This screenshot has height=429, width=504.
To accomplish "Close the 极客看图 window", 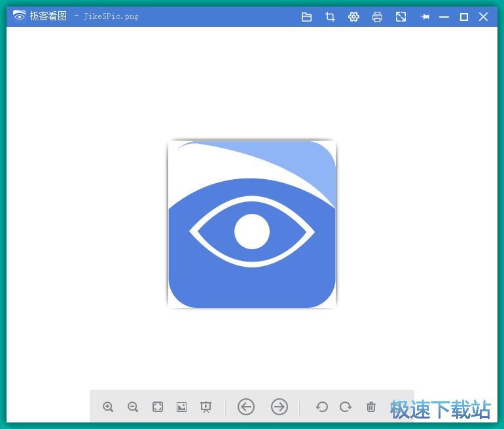I will 483,17.
